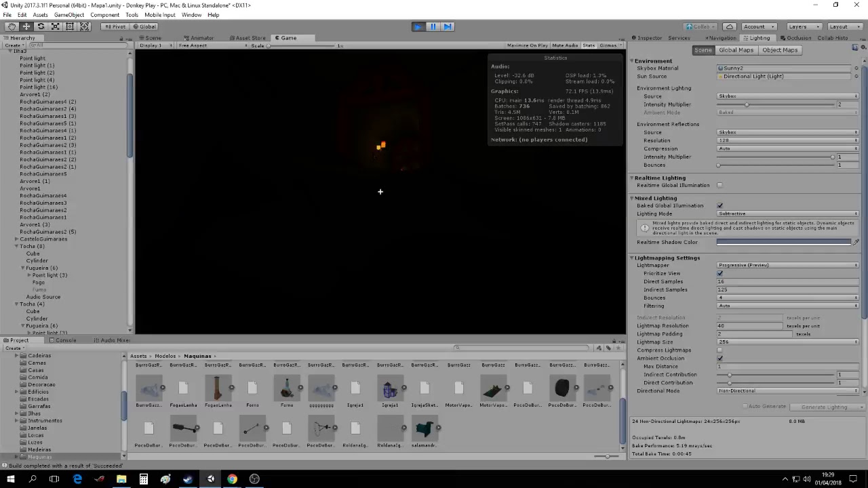
Task: Enable Realtime Global Illumination checkbox
Action: click(x=720, y=186)
